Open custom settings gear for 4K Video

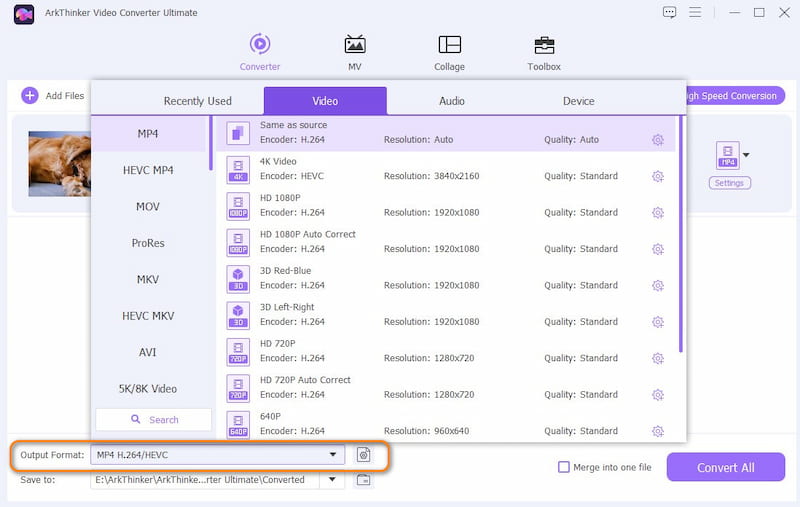658,176
